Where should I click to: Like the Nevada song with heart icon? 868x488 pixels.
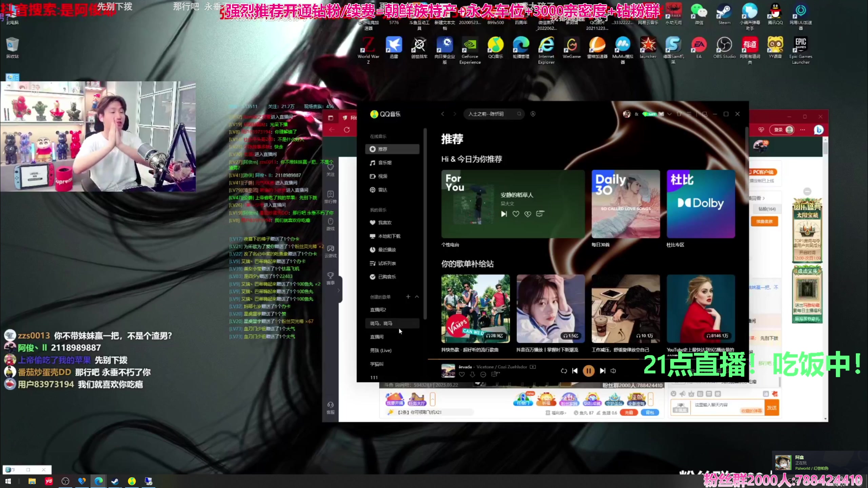click(461, 374)
